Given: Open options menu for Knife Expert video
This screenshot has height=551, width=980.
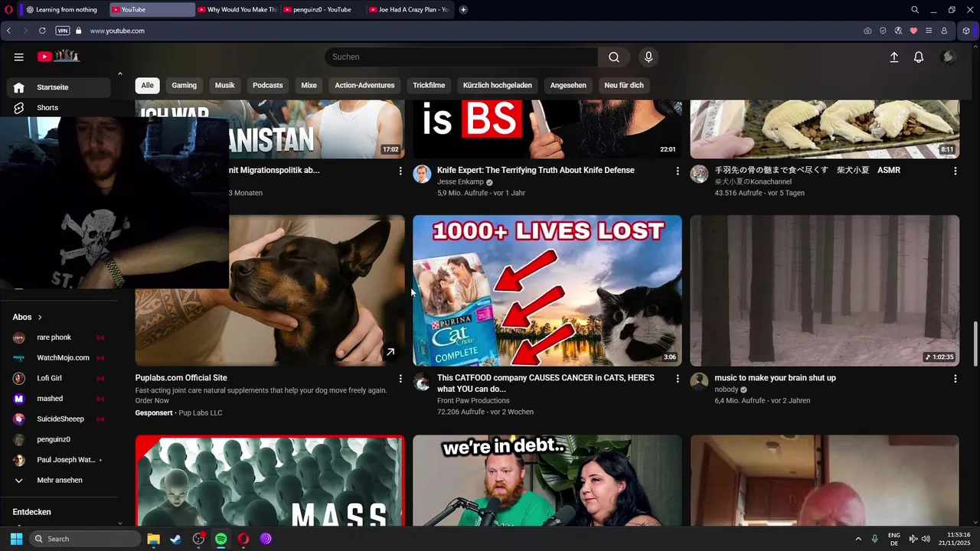Looking at the screenshot, I should coord(678,171).
